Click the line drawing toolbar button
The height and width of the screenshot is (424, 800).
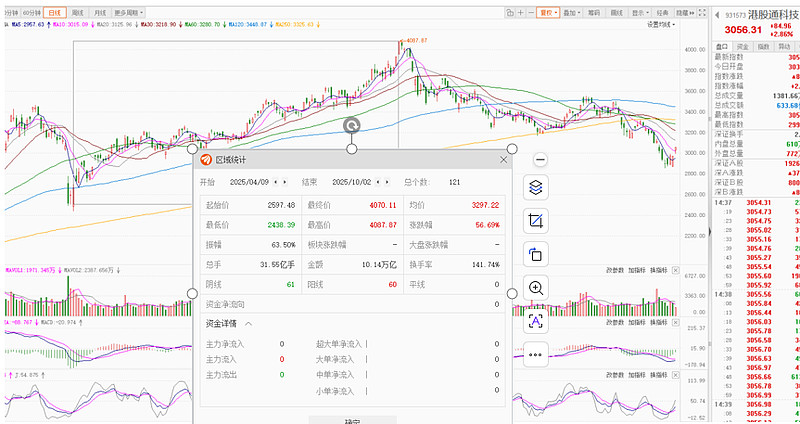pyautogui.click(x=617, y=13)
